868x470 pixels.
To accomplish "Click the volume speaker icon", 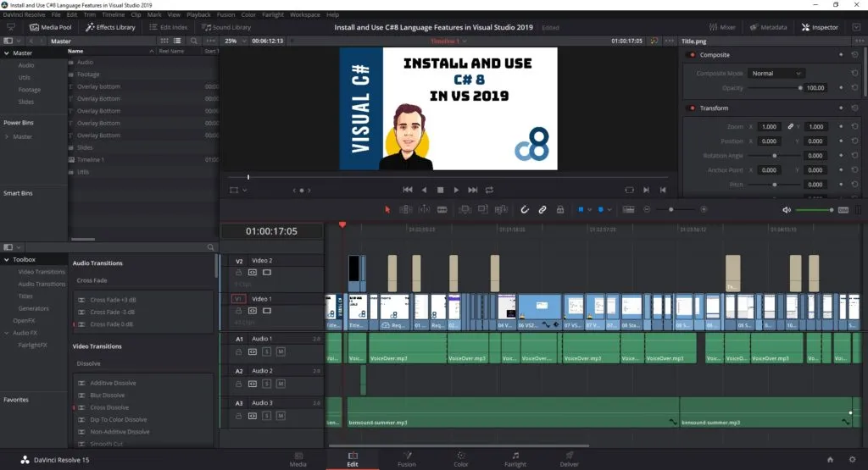I will click(786, 210).
